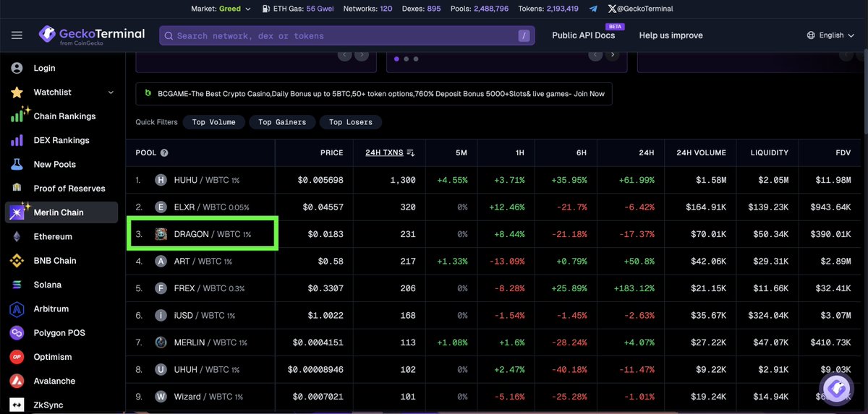This screenshot has height=414, width=868.
Task: Click the Watchlist star icon
Action: 17,92
